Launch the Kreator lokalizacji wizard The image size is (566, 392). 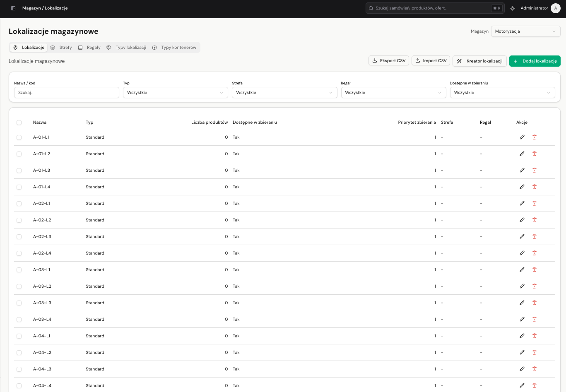[479, 61]
